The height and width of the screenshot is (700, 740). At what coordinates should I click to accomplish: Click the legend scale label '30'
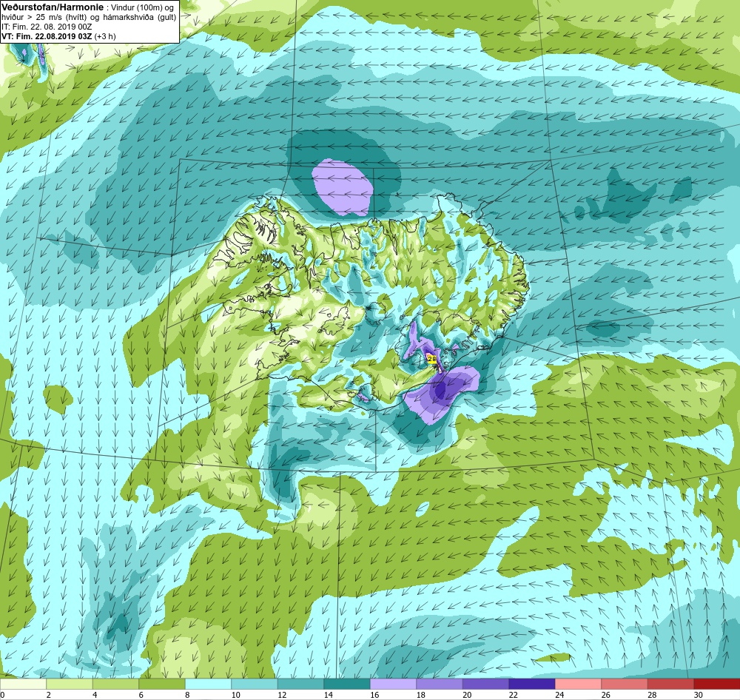pyautogui.click(x=699, y=694)
